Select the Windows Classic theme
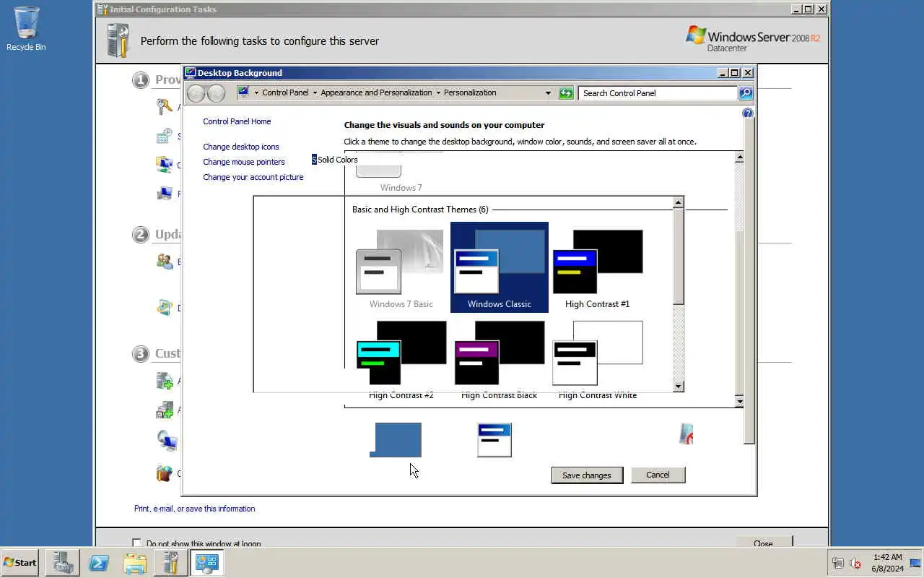The height and width of the screenshot is (578, 924). pyautogui.click(x=500, y=267)
